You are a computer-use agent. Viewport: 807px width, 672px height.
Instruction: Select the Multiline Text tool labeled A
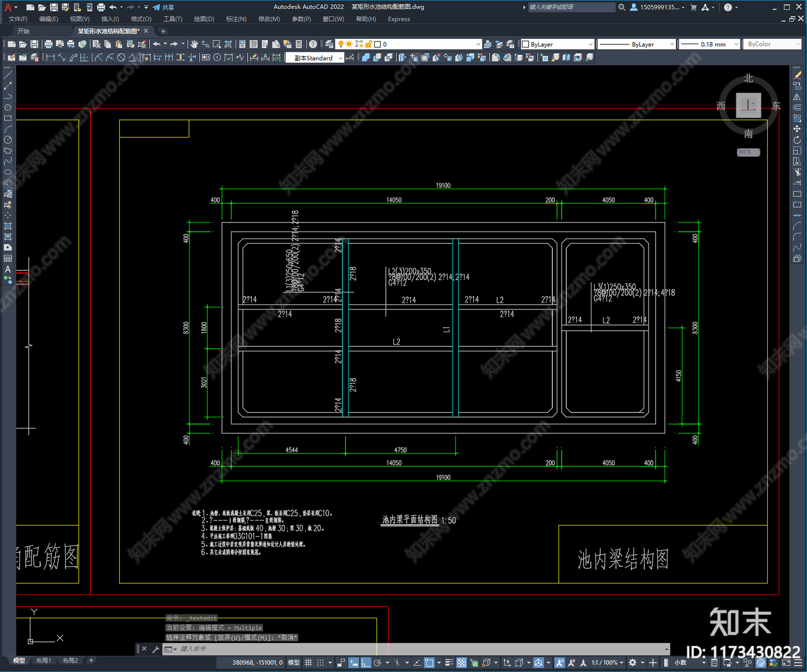tap(8, 270)
